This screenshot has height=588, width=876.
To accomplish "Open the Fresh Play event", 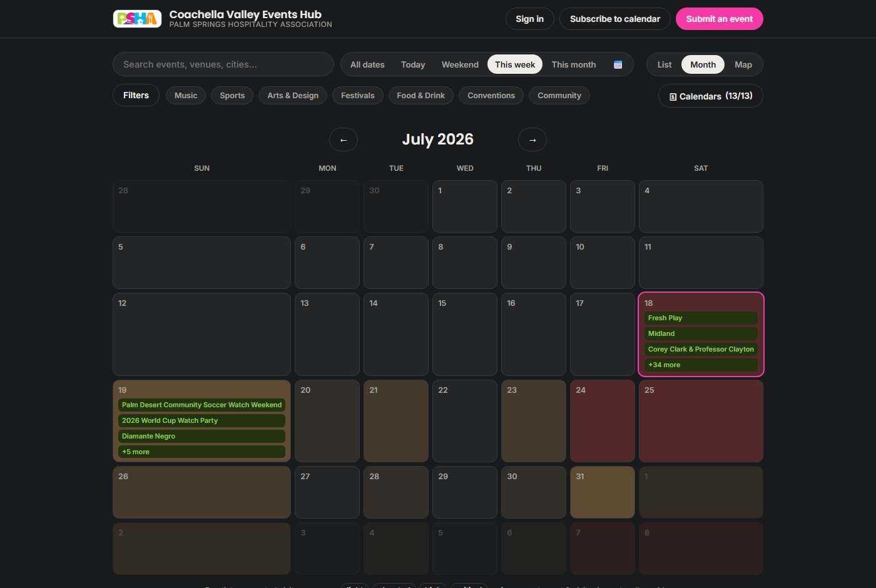I will (x=701, y=318).
